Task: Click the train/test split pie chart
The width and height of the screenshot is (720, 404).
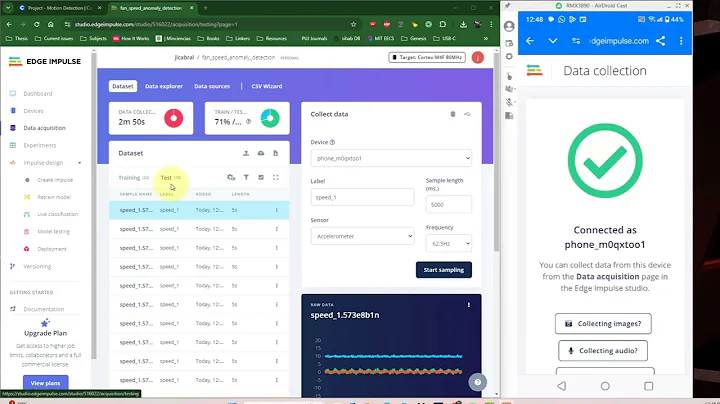Action: coord(270,118)
